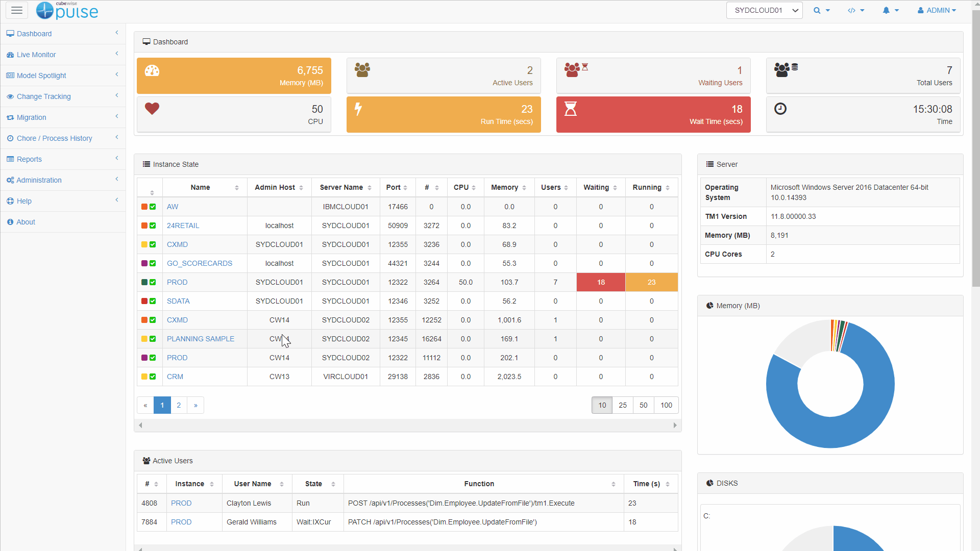This screenshot has height=551, width=980.
Task: Click the purple color swatch beside GO_SCORECARDS
Action: [x=144, y=263]
